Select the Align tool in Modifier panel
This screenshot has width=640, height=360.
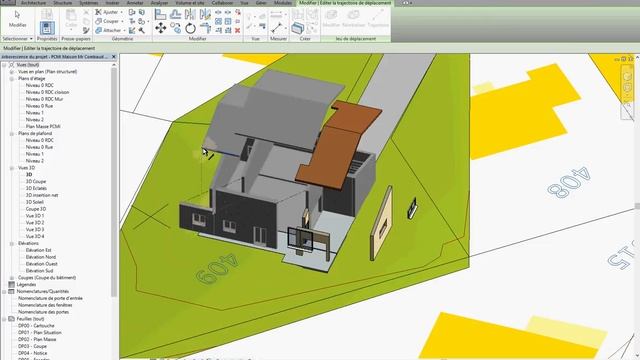[160, 14]
